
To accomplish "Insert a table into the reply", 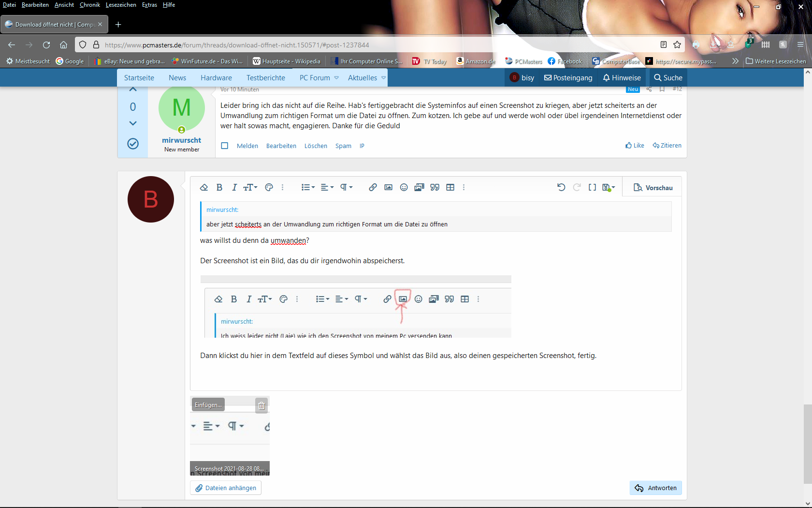I will [x=450, y=188].
